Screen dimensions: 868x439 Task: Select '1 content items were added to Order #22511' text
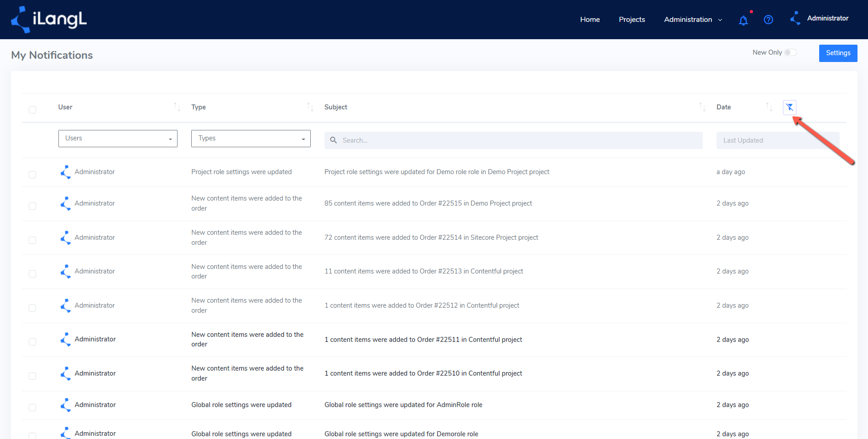click(x=423, y=340)
